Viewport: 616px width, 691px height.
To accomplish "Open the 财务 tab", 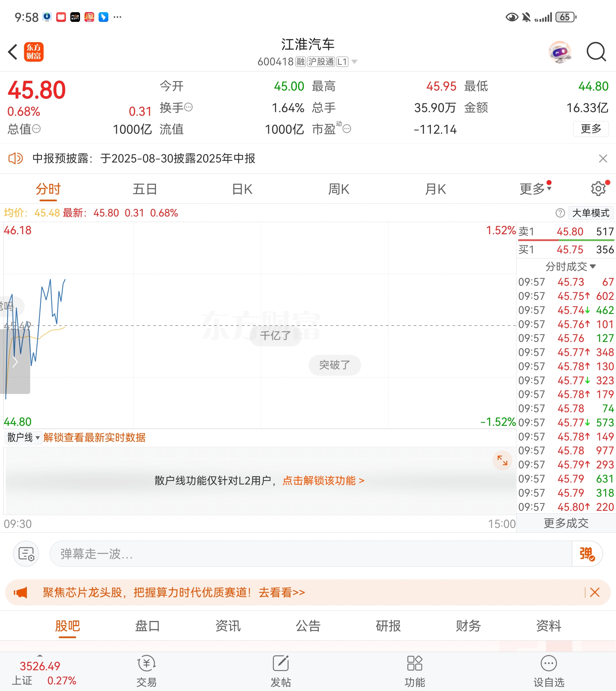I will (x=468, y=626).
